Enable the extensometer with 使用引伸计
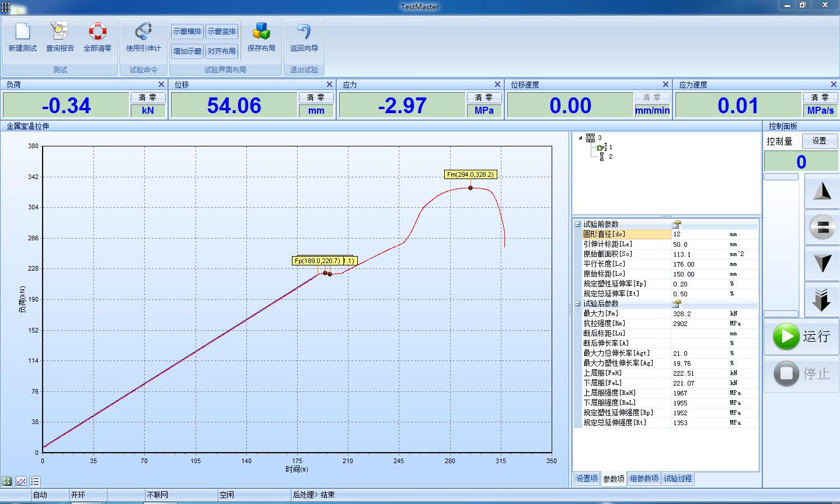Viewport: 840px width, 504px height. (x=143, y=37)
